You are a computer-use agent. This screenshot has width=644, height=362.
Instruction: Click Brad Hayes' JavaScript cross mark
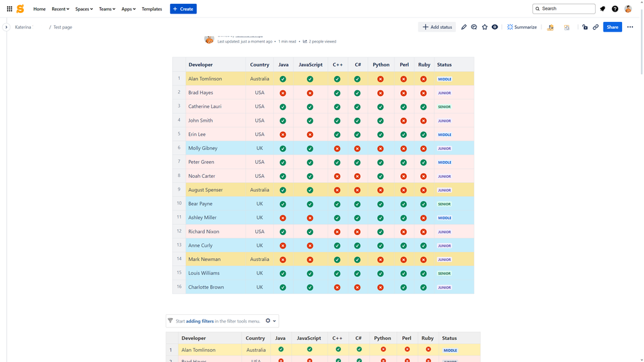(310, 93)
